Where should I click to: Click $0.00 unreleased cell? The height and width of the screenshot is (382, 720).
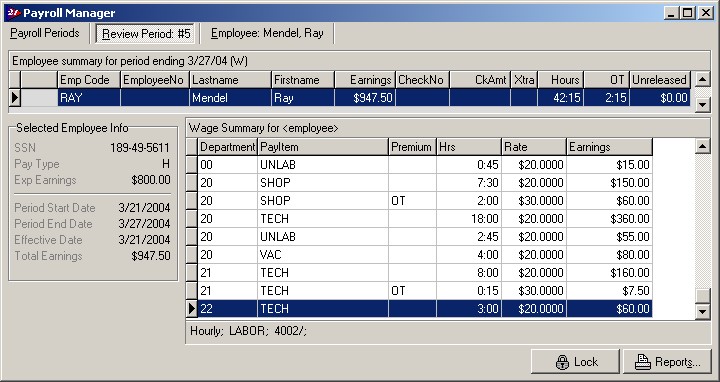click(x=660, y=98)
